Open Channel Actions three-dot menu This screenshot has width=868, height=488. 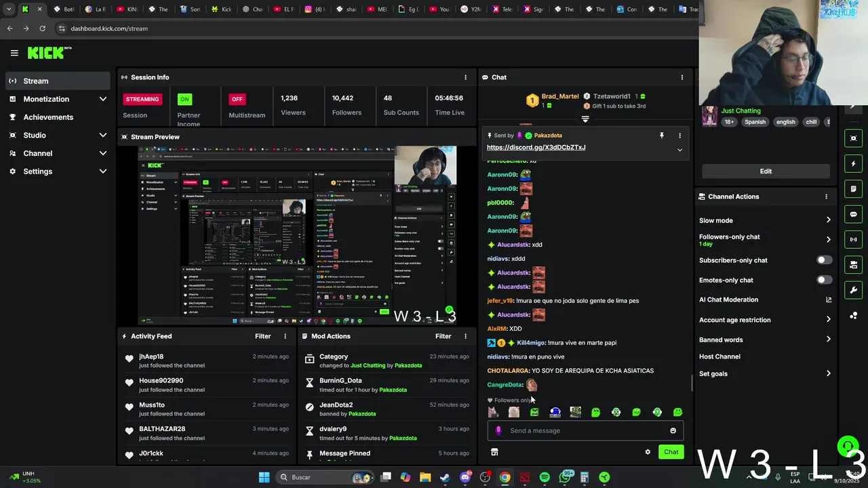pyautogui.click(x=826, y=197)
